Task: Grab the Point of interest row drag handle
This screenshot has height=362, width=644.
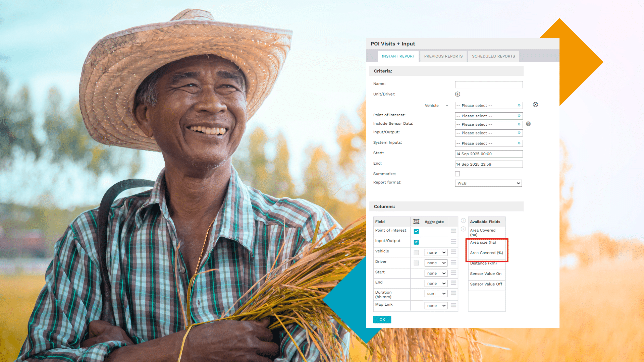Action: pyautogui.click(x=453, y=231)
